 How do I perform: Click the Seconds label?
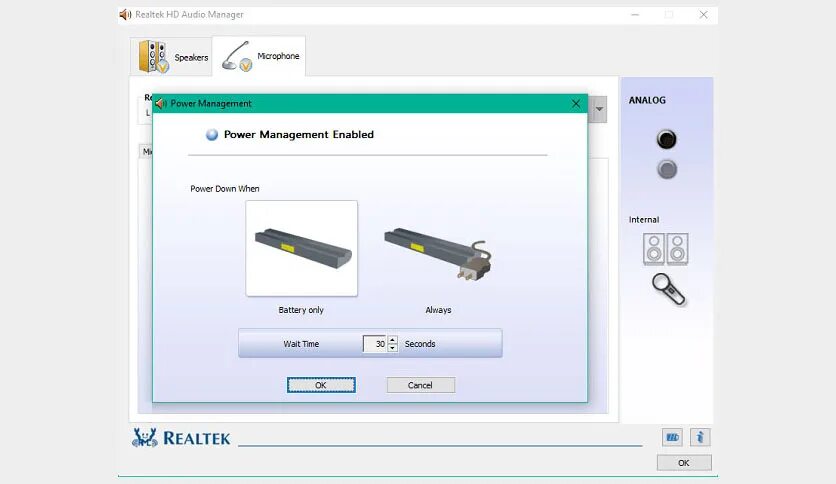420,344
